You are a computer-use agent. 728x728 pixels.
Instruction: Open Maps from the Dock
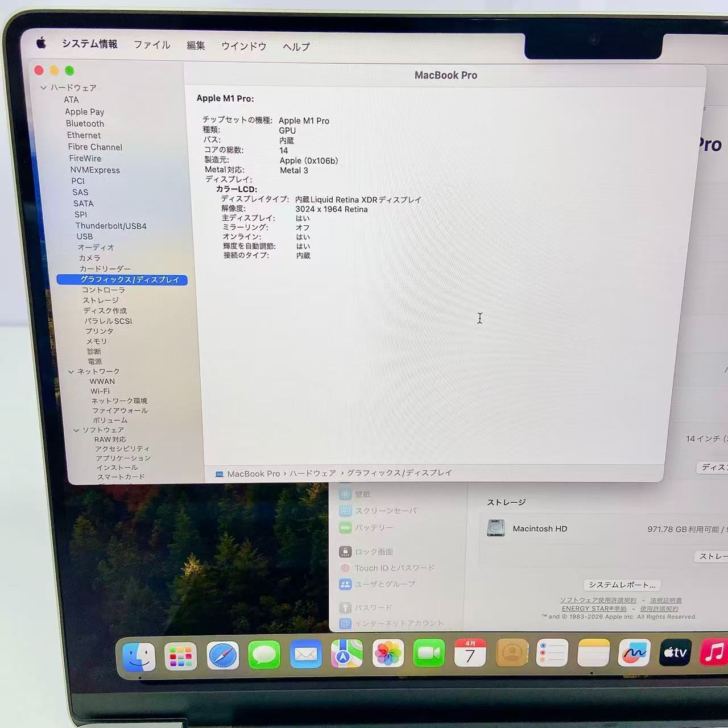347,655
